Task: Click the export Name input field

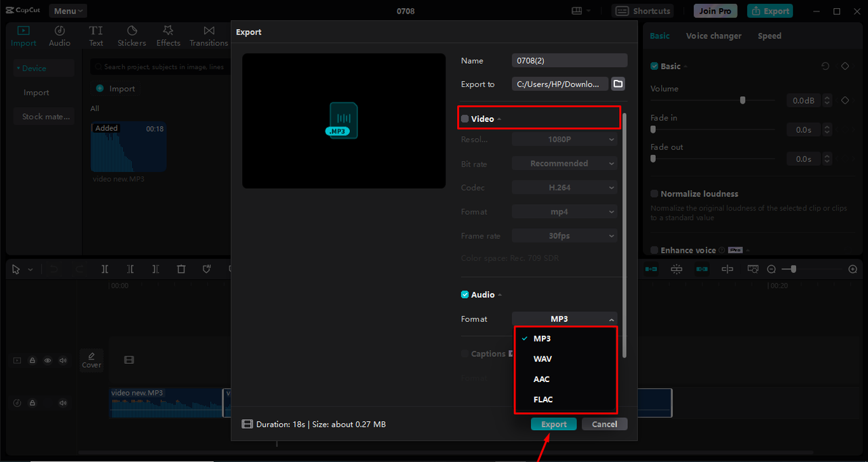Action: coord(570,60)
